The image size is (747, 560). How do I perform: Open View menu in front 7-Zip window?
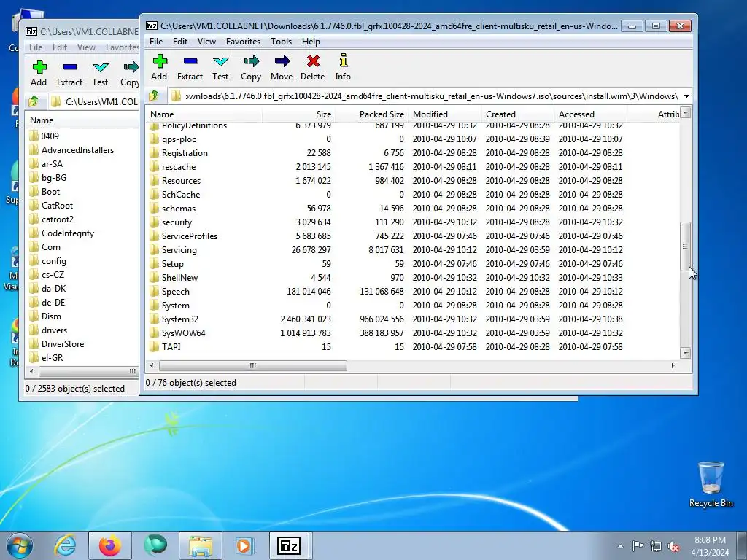point(206,42)
